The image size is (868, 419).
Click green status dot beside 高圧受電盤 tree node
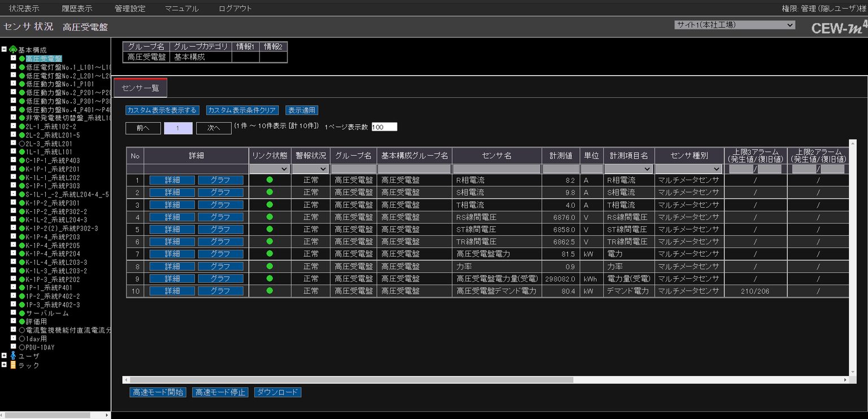tap(22, 59)
